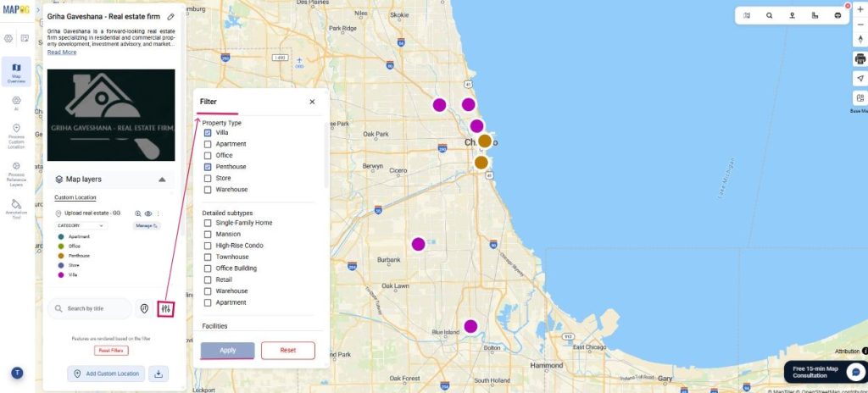The width and height of the screenshot is (868, 393).
Task: Edit the map title with the pencil icon
Action: click(x=171, y=17)
